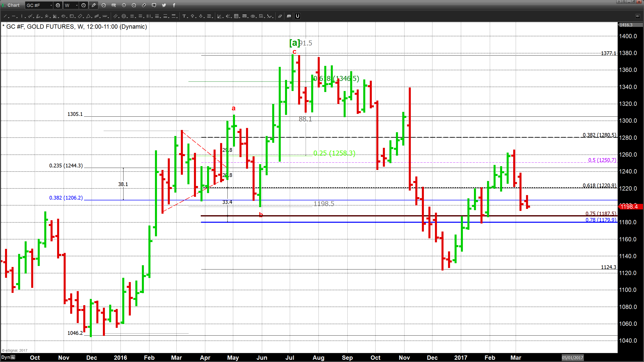Viewport: 644px width, 362px height.
Task: Select the trend line drawing tool
Action: [x=5, y=16]
